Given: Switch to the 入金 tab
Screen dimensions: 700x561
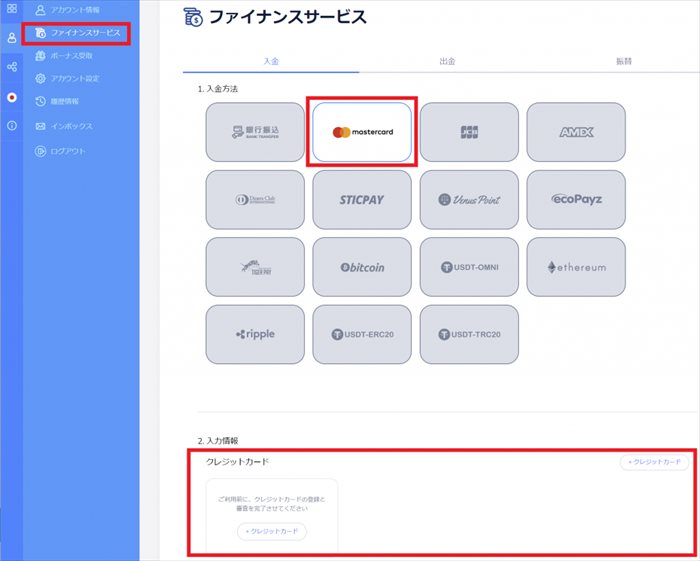Looking at the screenshot, I should [x=271, y=62].
